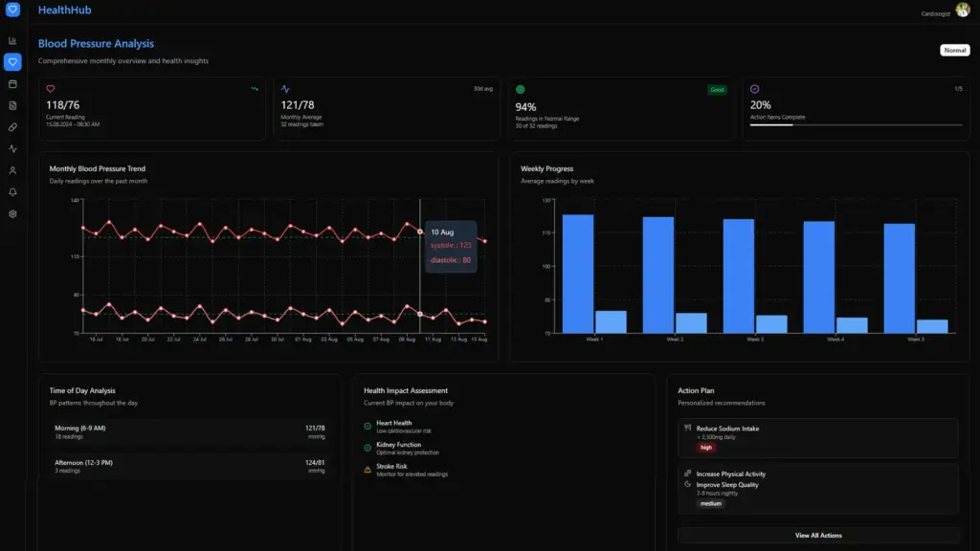Screen dimensions: 980x551
Task: Click the 10 Aug systolic data point
Action: click(420, 231)
